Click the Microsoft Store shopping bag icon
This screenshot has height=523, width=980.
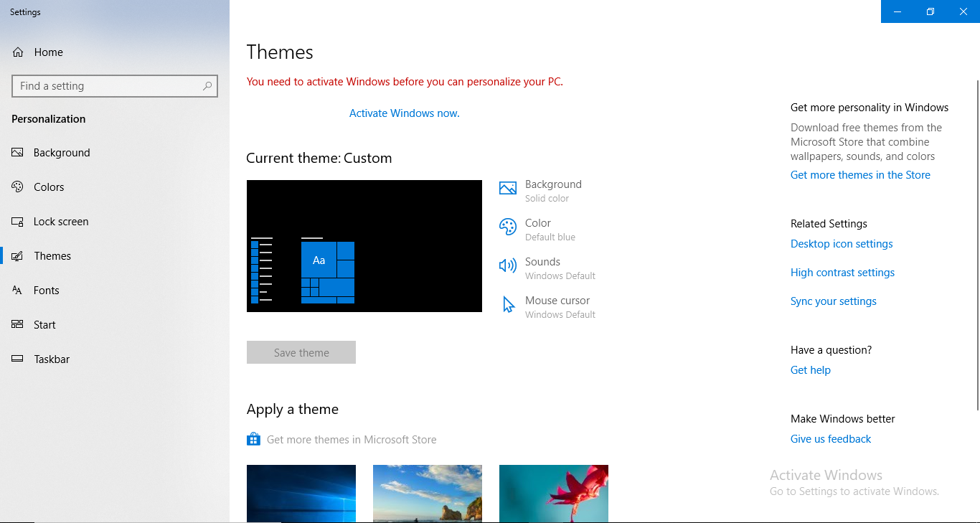pyautogui.click(x=253, y=438)
